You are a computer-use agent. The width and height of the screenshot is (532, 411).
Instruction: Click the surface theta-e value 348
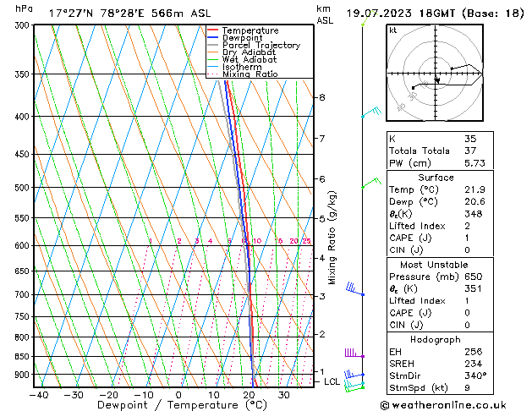tap(474, 214)
